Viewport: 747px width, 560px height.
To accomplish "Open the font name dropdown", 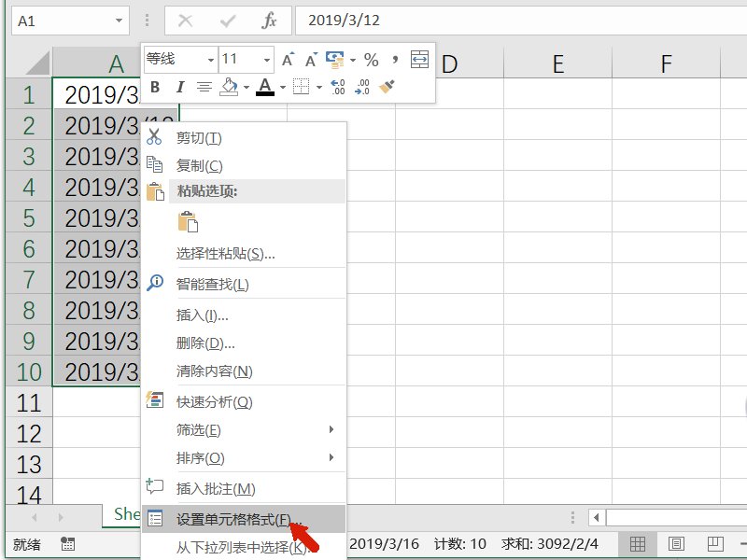I will [210, 60].
